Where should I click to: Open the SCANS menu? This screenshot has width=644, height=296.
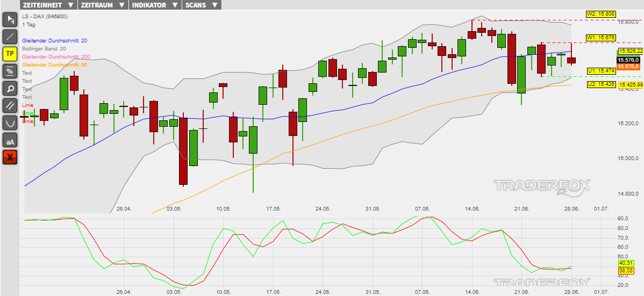tap(202, 5)
